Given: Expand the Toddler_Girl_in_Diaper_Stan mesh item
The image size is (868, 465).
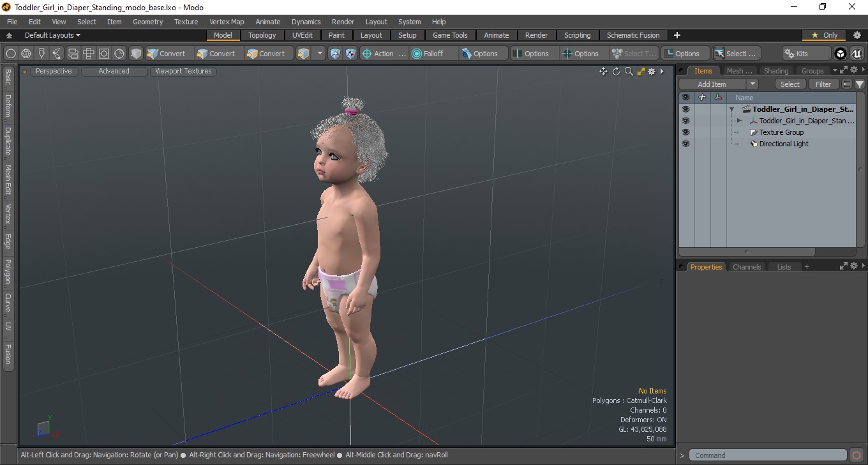Looking at the screenshot, I should 739,121.
